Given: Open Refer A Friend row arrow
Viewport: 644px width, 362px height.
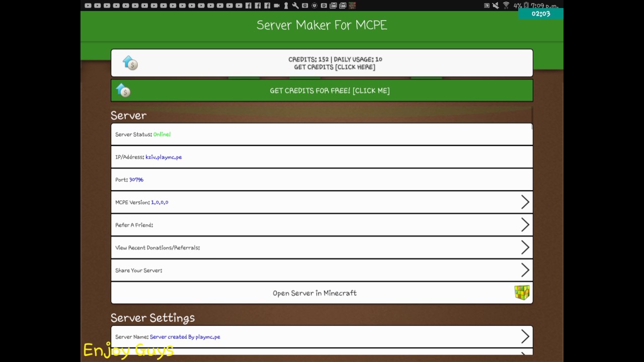Looking at the screenshot, I should (x=525, y=225).
